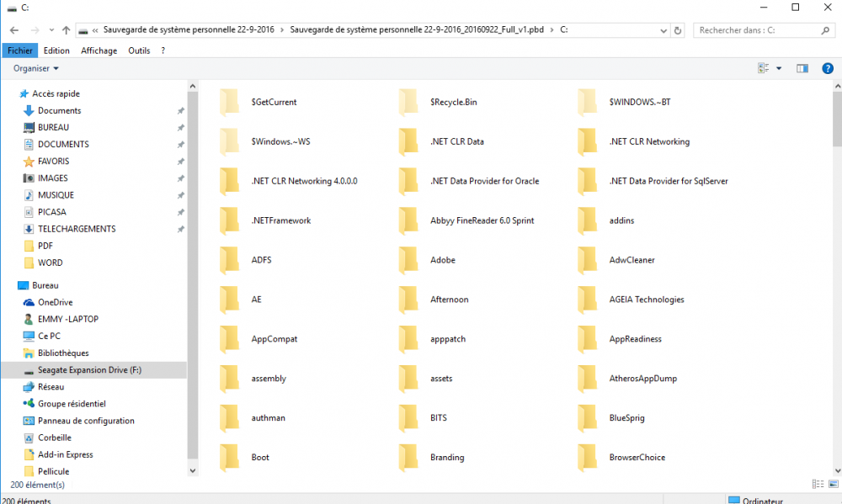
Task: Select BUREAU in quick access
Action: pos(53,127)
